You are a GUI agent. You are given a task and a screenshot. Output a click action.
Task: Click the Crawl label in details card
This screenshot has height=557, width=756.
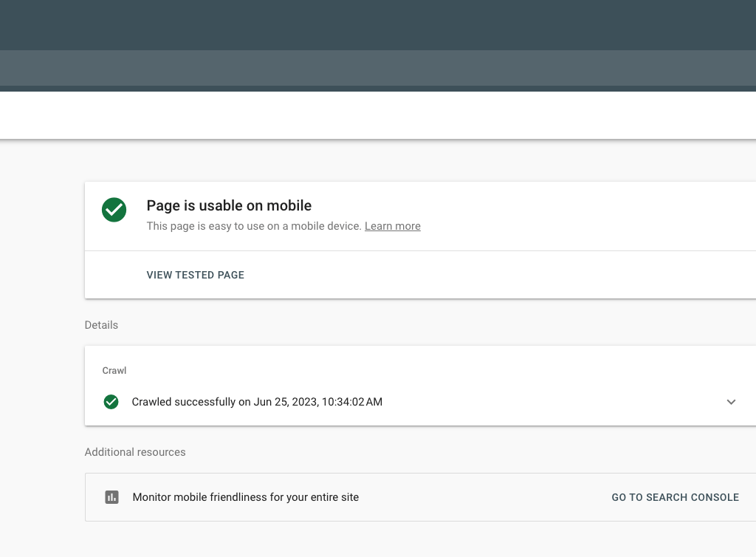coord(114,370)
